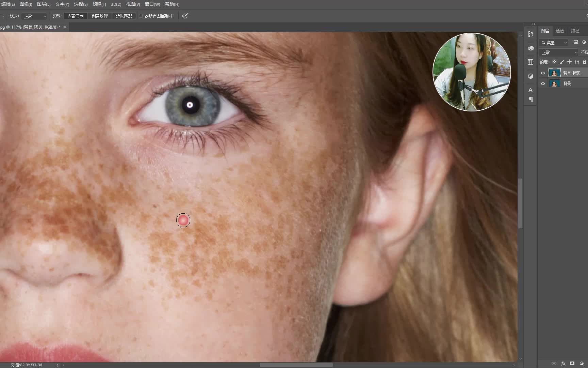Click the 背景 拷贝 layer name
The image size is (588, 368).
[x=572, y=73]
